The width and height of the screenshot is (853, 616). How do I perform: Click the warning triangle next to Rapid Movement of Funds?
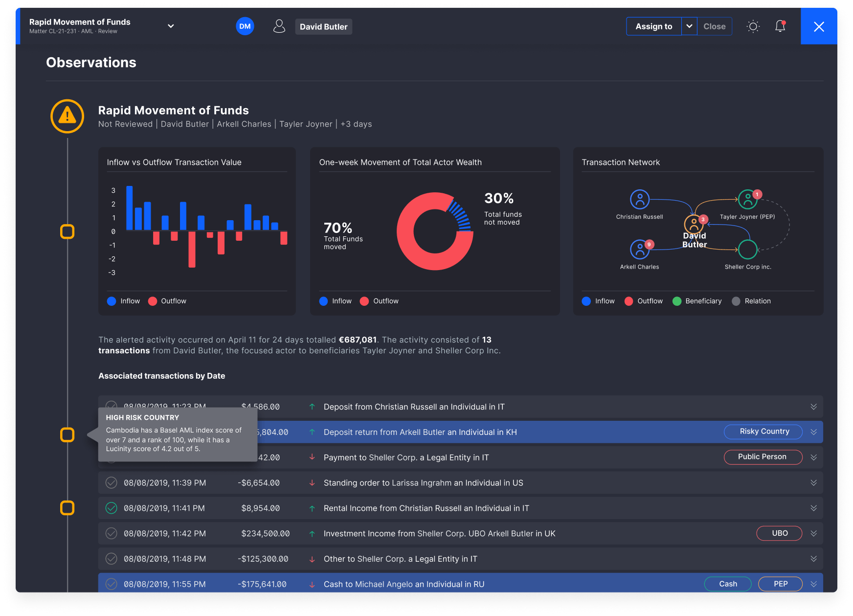[67, 116]
